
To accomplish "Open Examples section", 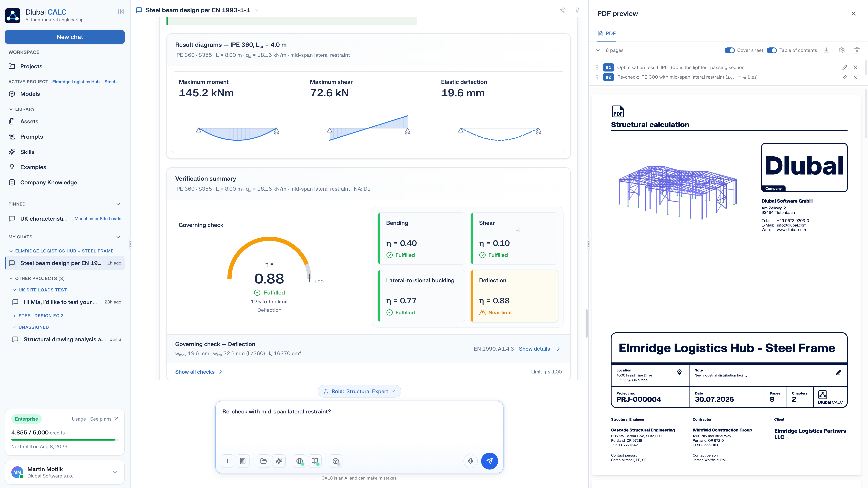I will coord(65,167).
